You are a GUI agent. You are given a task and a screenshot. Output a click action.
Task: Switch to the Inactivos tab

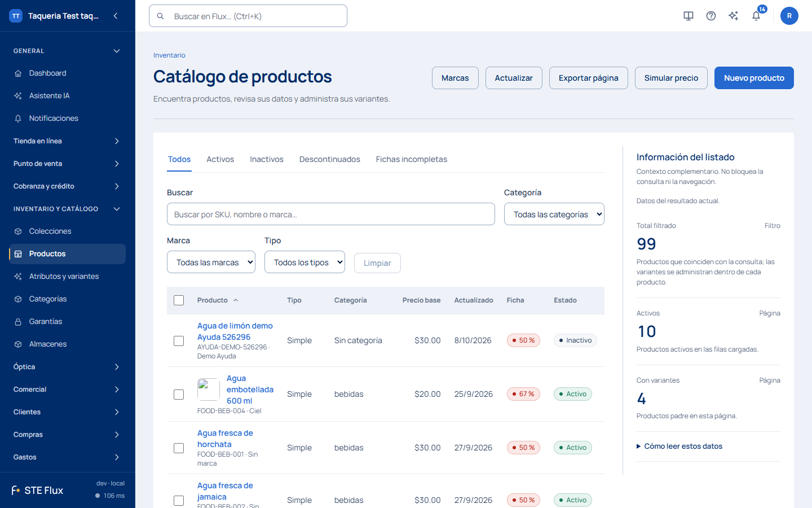click(267, 160)
